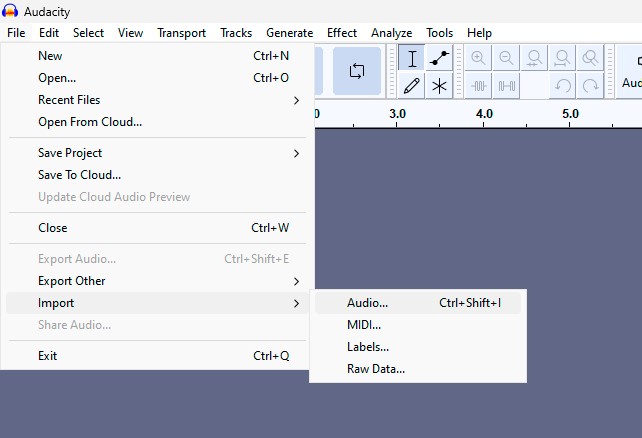
Task: Select MIDI... in the Import submenu
Action: coord(418,325)
